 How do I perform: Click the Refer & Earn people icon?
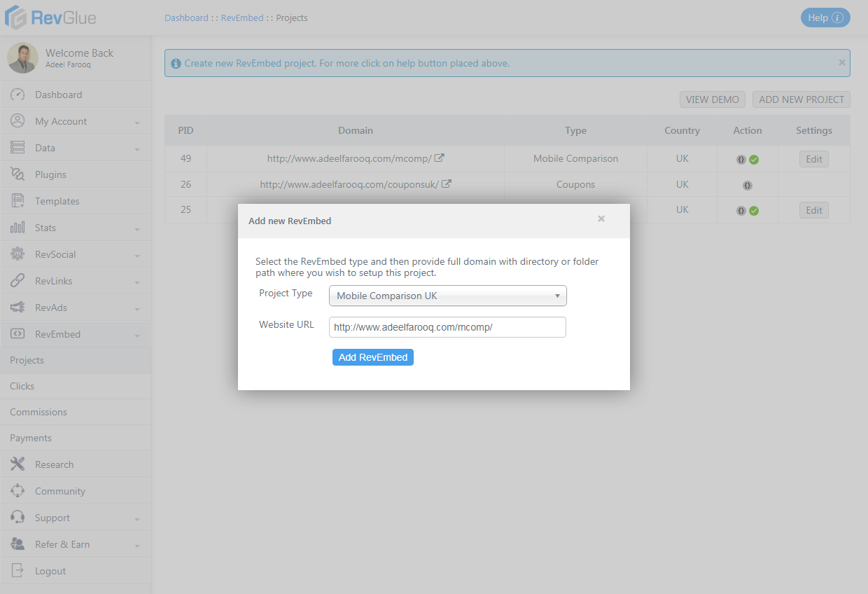pyautogui.click(x=17, y=544)
